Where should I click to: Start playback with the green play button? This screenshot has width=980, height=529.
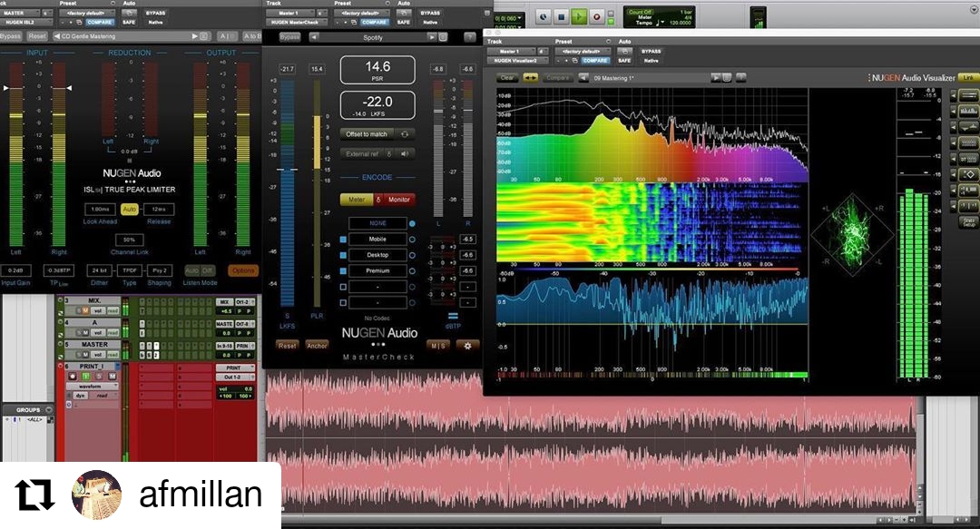[578, 17]
